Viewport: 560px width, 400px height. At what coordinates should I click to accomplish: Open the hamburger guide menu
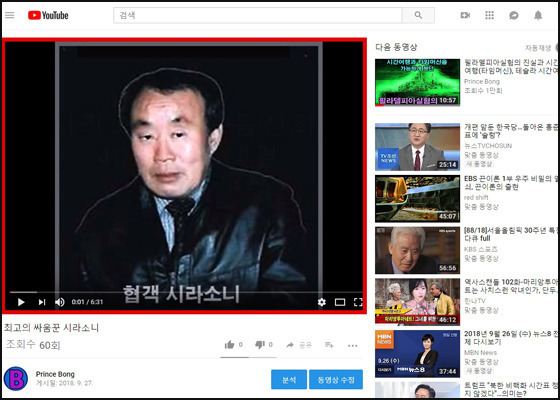click(10, 15)
